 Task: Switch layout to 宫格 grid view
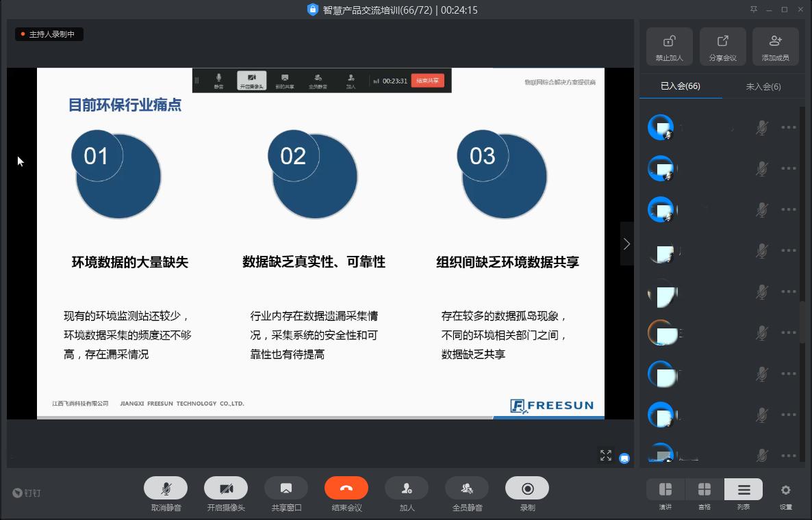[x=704, y=490]
